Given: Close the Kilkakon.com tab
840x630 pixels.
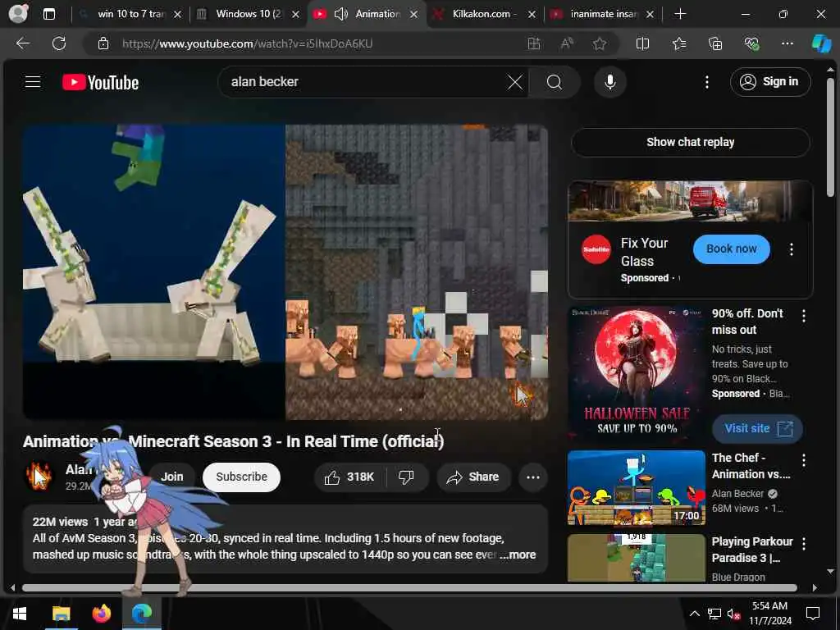Looking at the screenshot, I should point(532,15).
